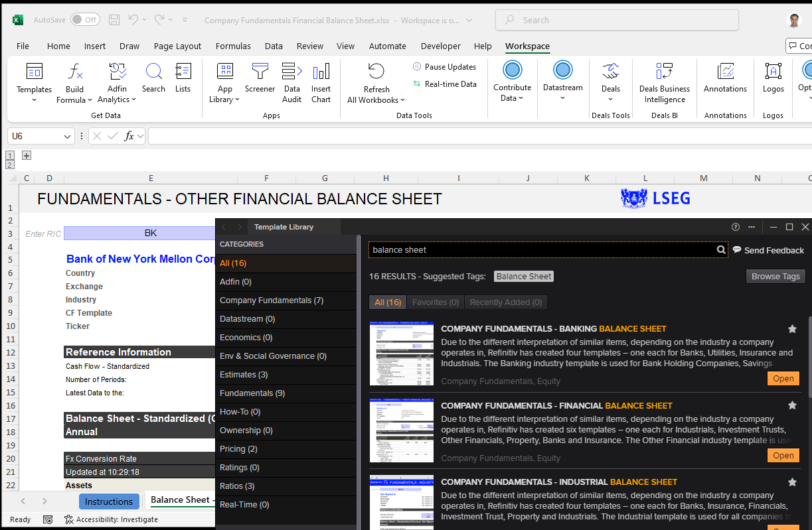This screenshot has height=530, width=812.
Task: Open Build Formula tool
Action: point(74,82)
